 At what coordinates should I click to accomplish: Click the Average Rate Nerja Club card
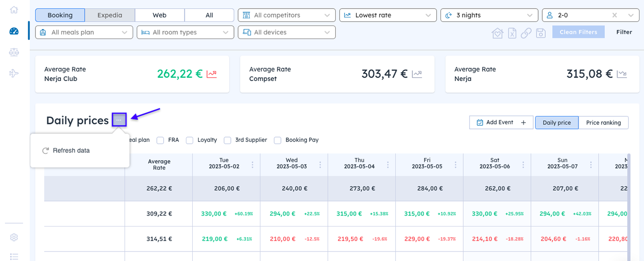(x=132, y=74)
